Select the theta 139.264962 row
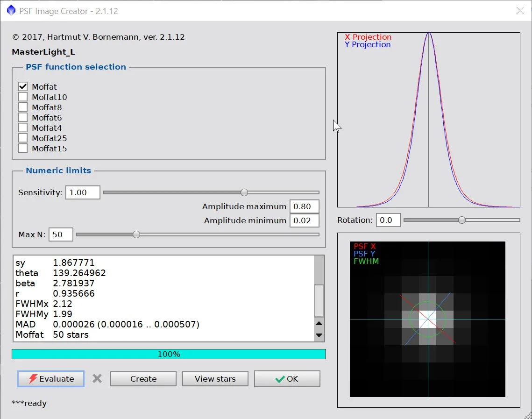This screenshot has width=532, height=419. (x=164, y=273)
